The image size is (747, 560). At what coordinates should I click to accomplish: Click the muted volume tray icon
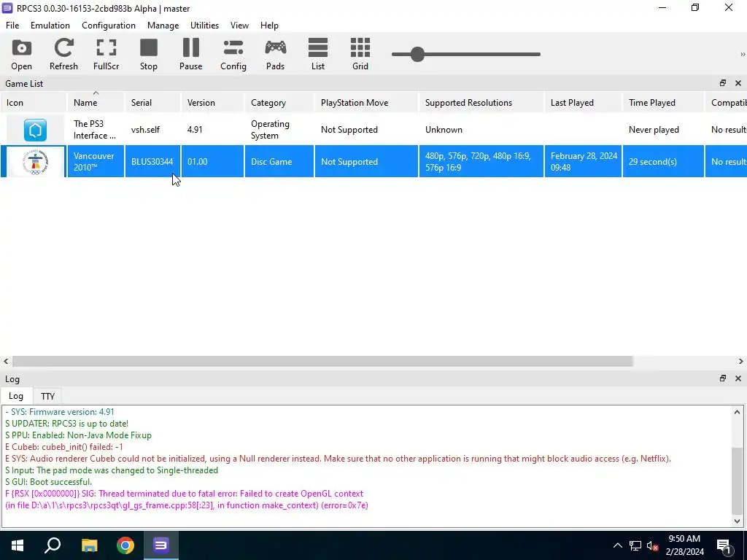(652, 545)
